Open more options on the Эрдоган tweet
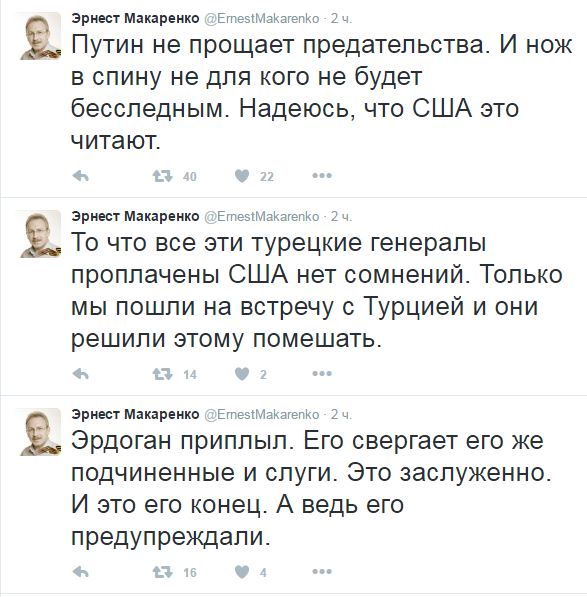This screenshot has height=597, width=587. pyautogui.click(x=322, y=571)
